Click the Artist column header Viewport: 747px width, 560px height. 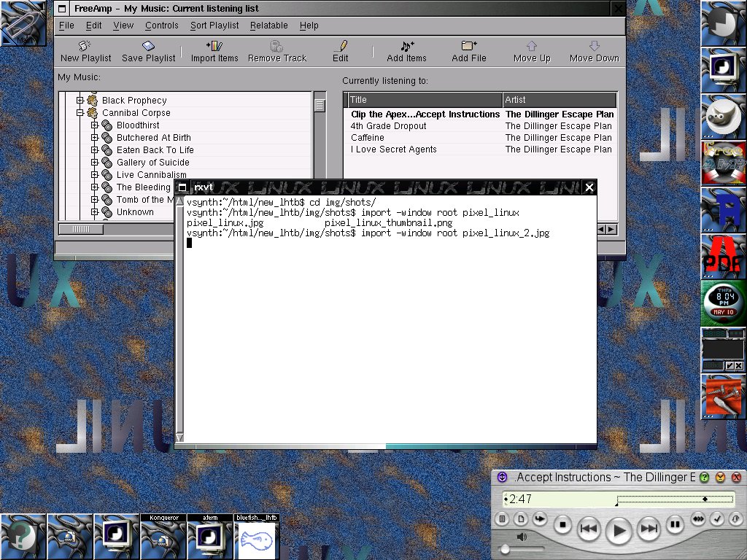coord(559,100)
